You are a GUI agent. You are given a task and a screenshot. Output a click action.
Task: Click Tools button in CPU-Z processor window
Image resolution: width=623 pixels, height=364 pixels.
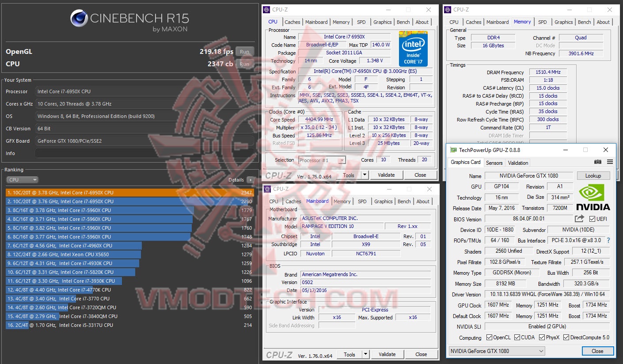pyautogui.click(x=349, y=175)
